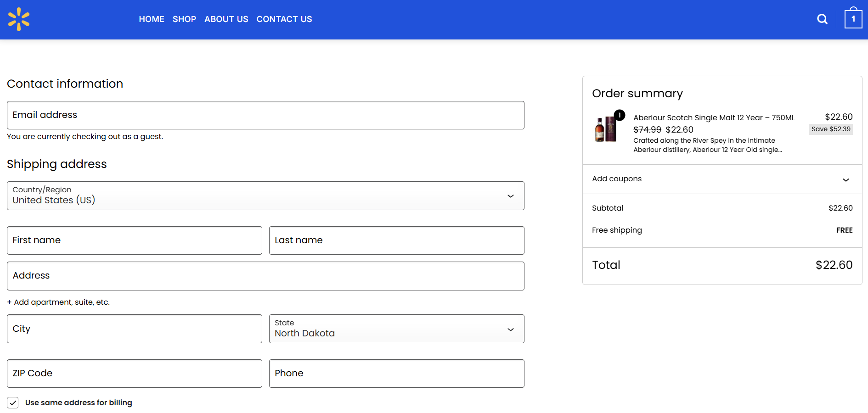Go to HOME in the navigation

click(x=152, y=19)
